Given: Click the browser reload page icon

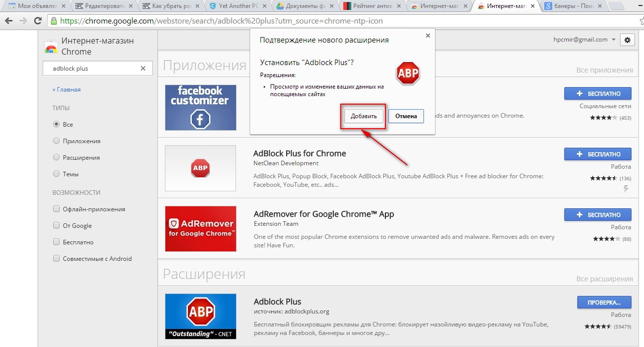Looking at the screenshot, I should 38,22.
